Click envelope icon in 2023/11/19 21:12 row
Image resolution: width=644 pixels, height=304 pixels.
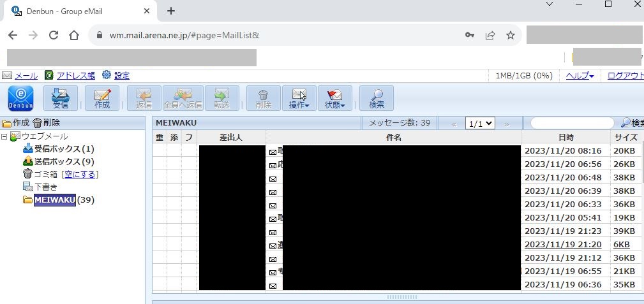[273, 259]
